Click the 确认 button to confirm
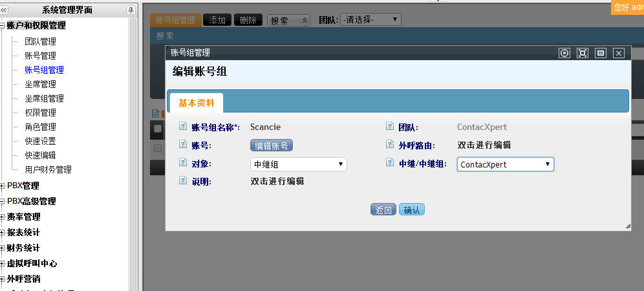 (x=411, y=210)
